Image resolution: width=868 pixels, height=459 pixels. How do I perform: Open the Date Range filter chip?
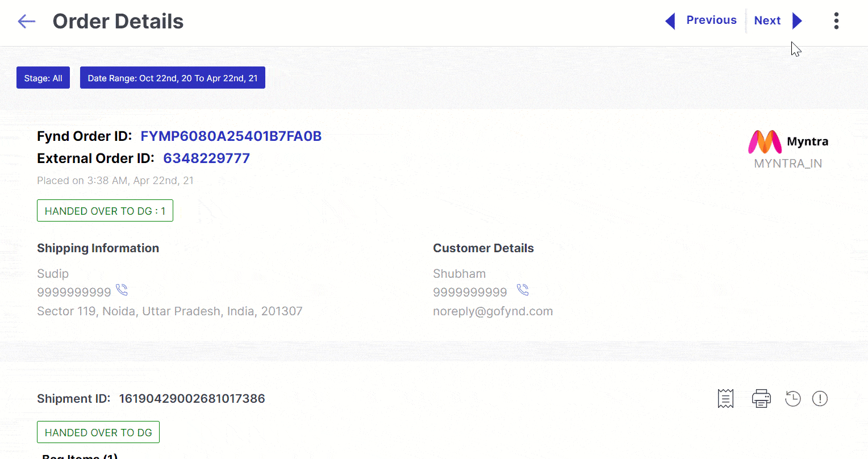173,78
